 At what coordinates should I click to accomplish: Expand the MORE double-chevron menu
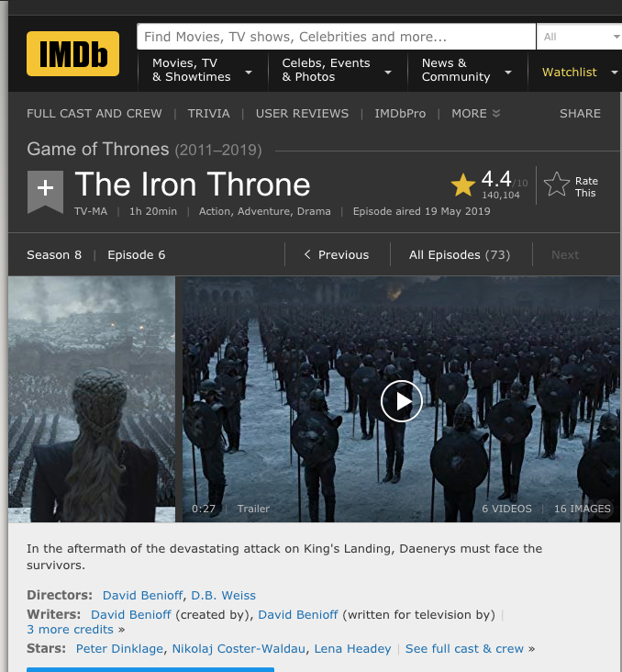click(475, 114)
